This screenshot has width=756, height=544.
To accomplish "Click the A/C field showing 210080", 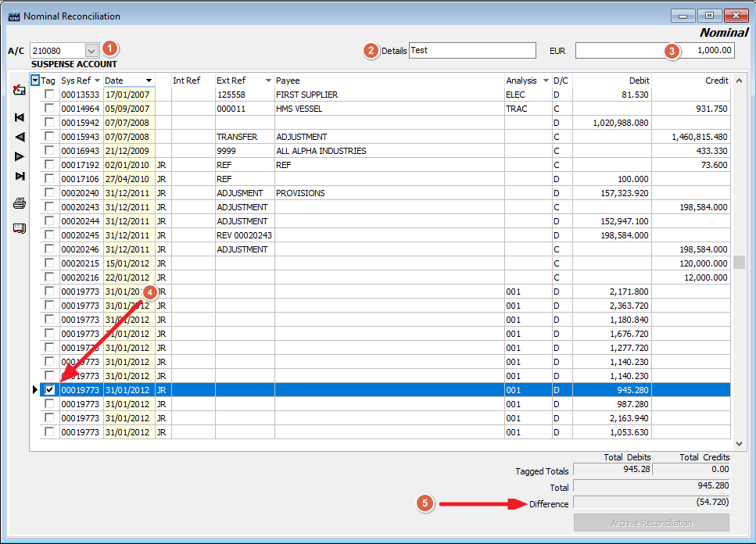I will point(58,50).
